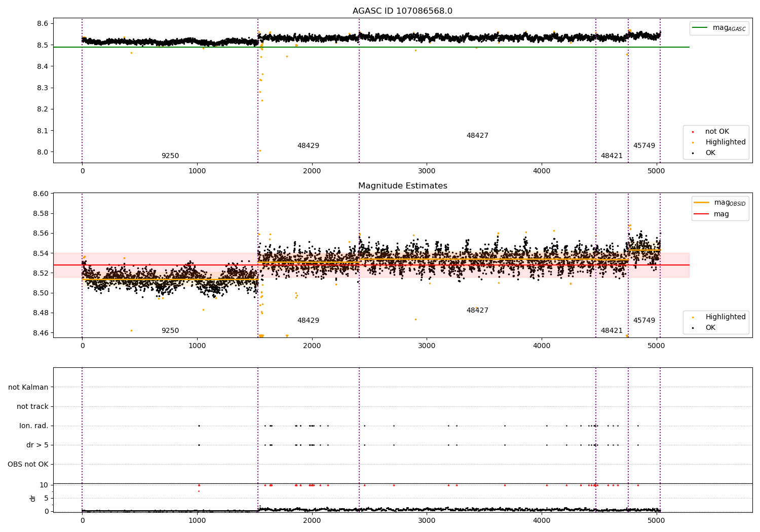
Task: Click x-tick 5000 under the top plot
Action: [656, 171]
